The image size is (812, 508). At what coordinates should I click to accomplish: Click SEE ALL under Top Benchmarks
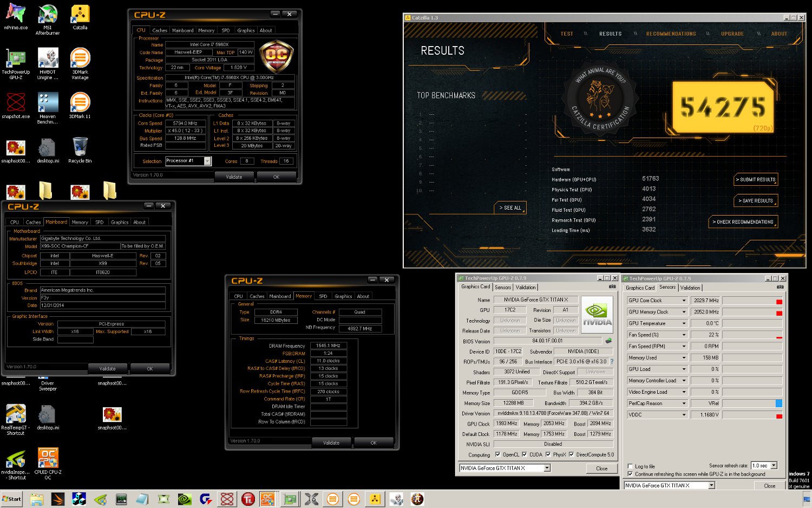[x=510, y=207]
